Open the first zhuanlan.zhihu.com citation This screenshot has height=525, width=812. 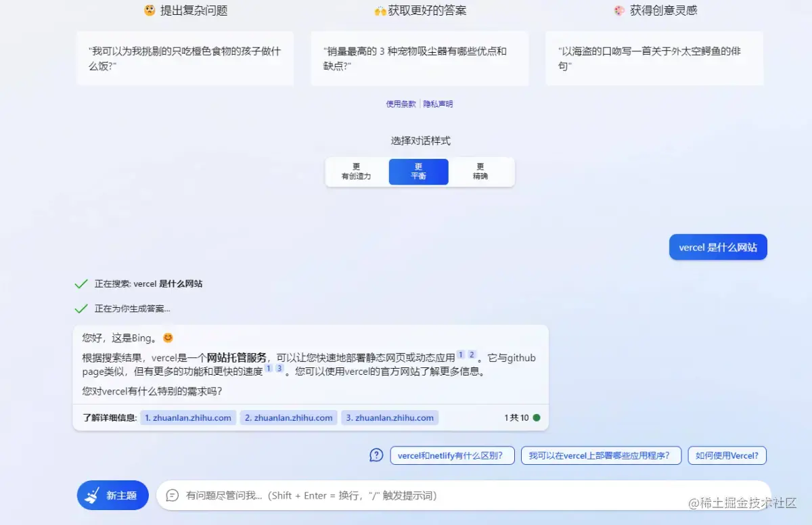click(188, 418)
